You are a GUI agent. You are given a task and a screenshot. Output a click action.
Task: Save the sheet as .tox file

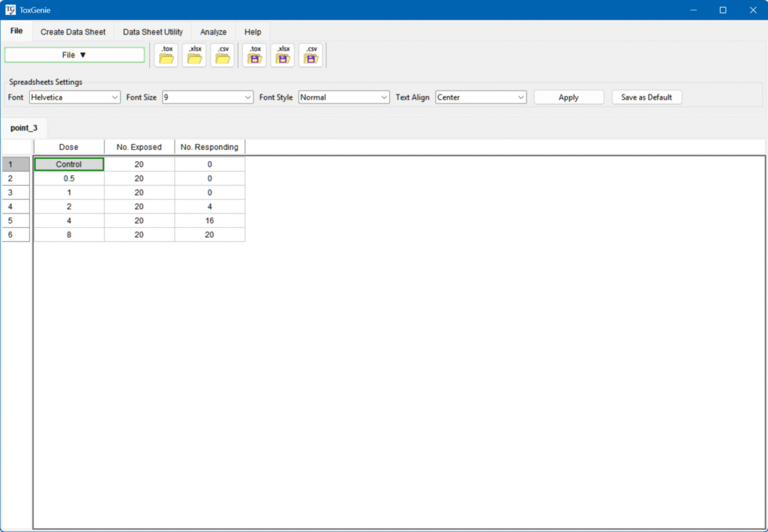pyautogui.click(x=255, y=55)
